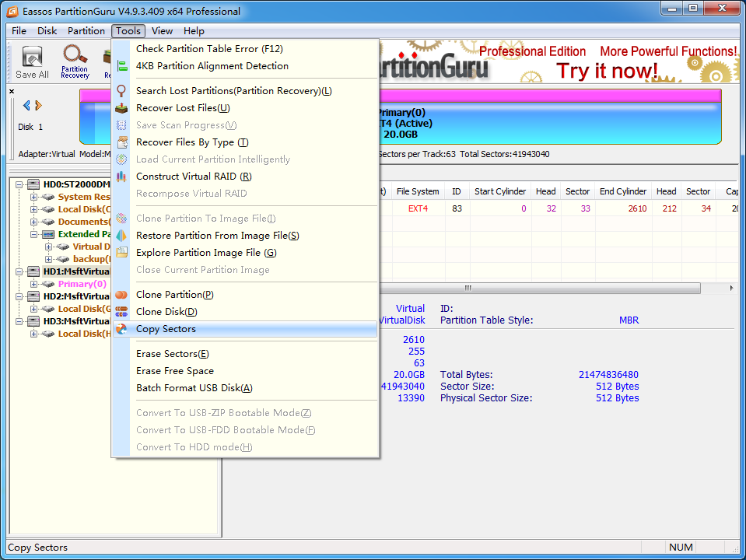
Task: Click the Extended Partition icon in tree
Action: (x=48, y=234)
